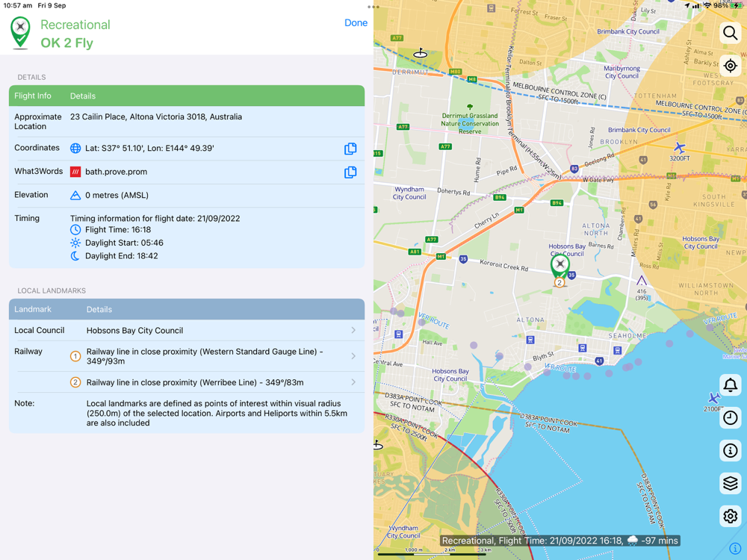Copy the coordinates to clipboard
Image resolution: width=747 pixels, height=560 pixels.
click(350, 149)
